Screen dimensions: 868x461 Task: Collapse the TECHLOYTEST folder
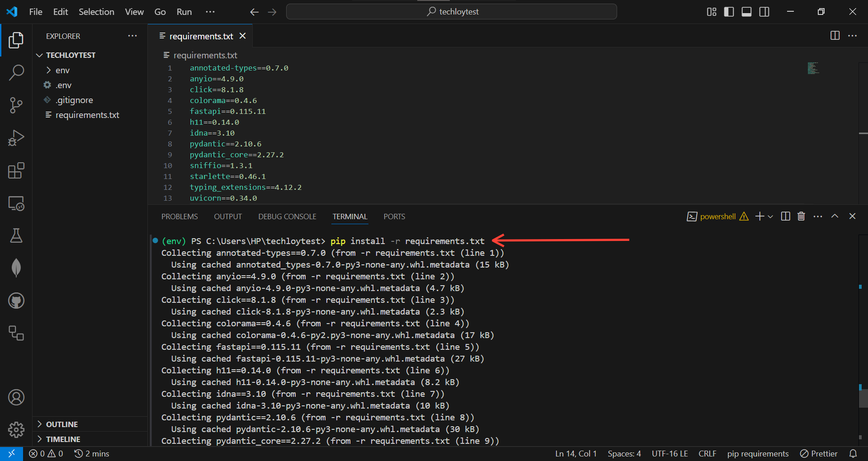coord(39,55)
